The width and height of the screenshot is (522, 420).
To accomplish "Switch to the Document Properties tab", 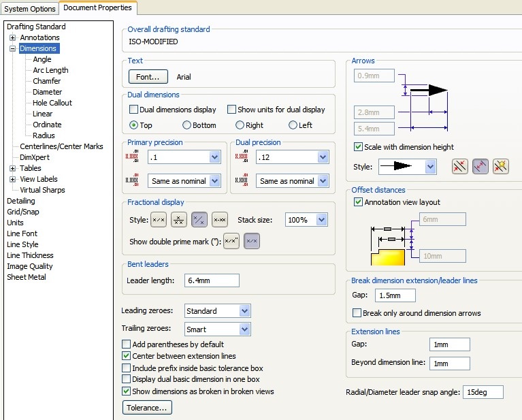I will 97,7.
